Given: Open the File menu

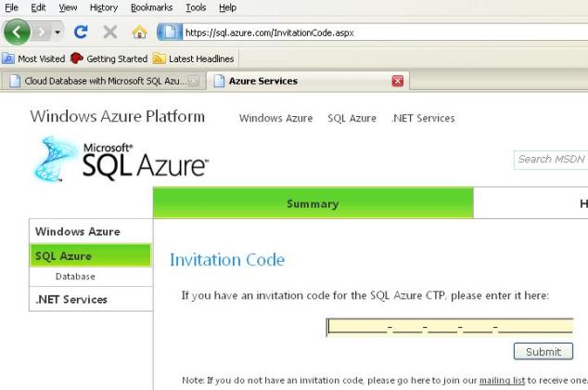Looking at the screenshot, I should coord(11,7).
